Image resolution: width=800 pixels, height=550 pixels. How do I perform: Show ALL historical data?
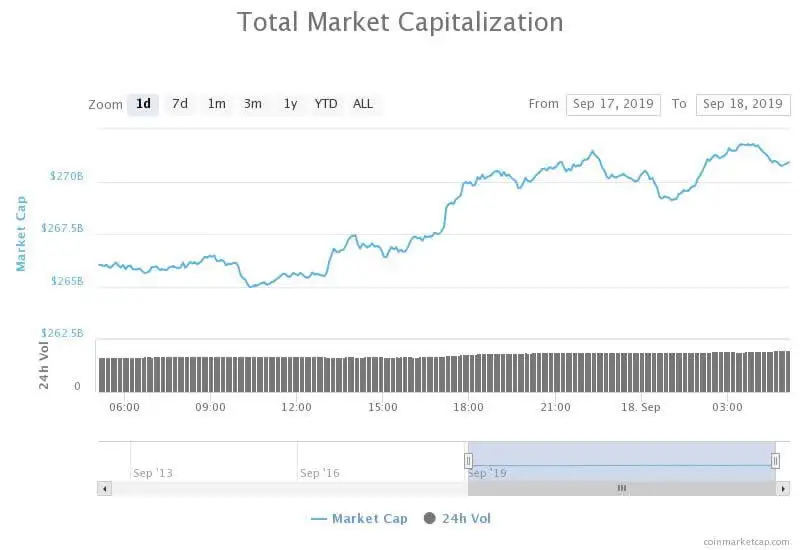tap(363, 104)
